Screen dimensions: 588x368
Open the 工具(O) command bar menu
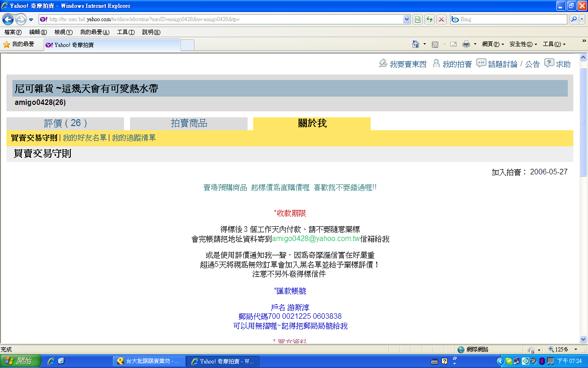pos(554,44)
